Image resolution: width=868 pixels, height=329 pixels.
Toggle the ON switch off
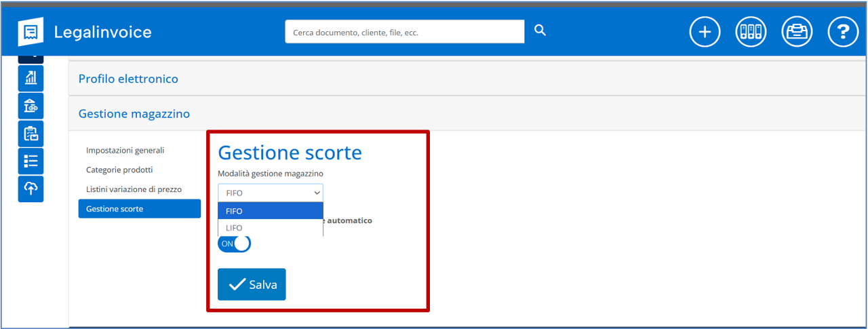tap(234, 244)
